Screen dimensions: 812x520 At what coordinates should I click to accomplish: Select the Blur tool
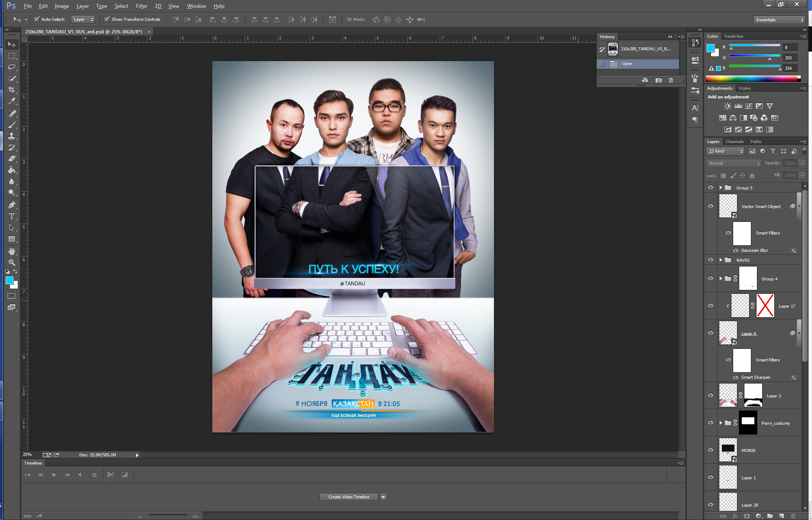(12, 181)
